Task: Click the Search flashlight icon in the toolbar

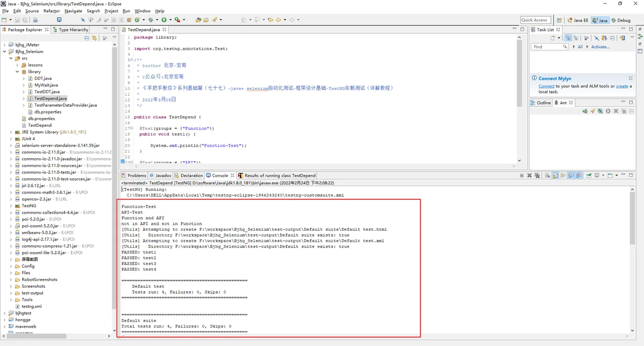Action: [214, 20]
